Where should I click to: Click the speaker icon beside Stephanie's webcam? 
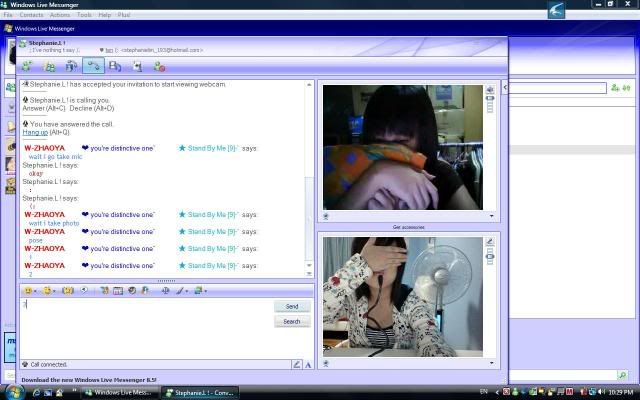(490, 89)
